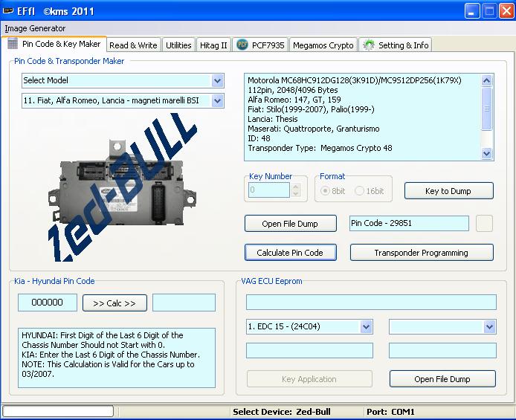Click the Port: COM1 status text
Image resolution: width=516 pixels, height=420 pixels.
coord(390,412)
